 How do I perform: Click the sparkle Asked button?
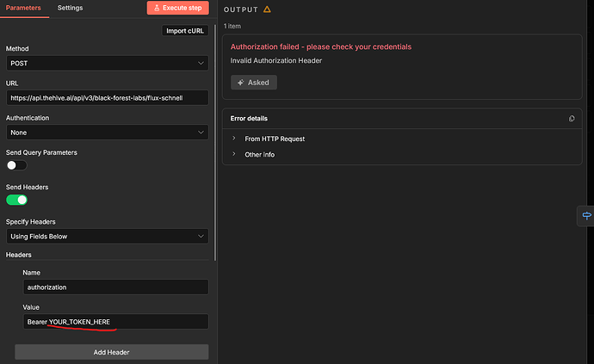click(253, 83)
